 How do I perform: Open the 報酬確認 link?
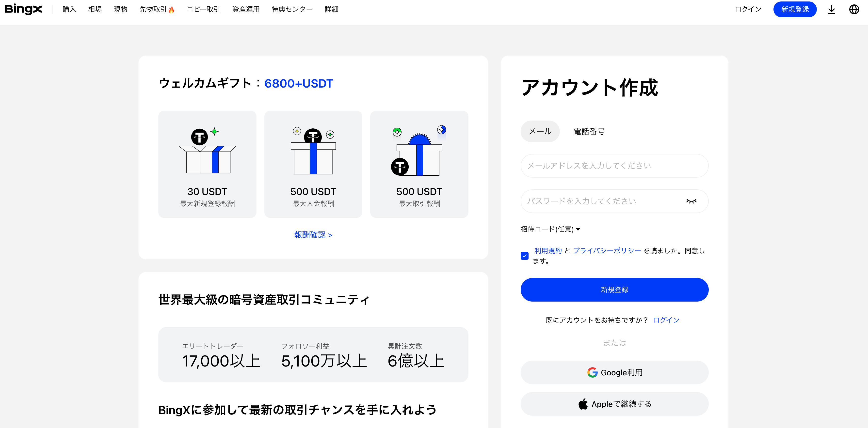pos(313,235)
